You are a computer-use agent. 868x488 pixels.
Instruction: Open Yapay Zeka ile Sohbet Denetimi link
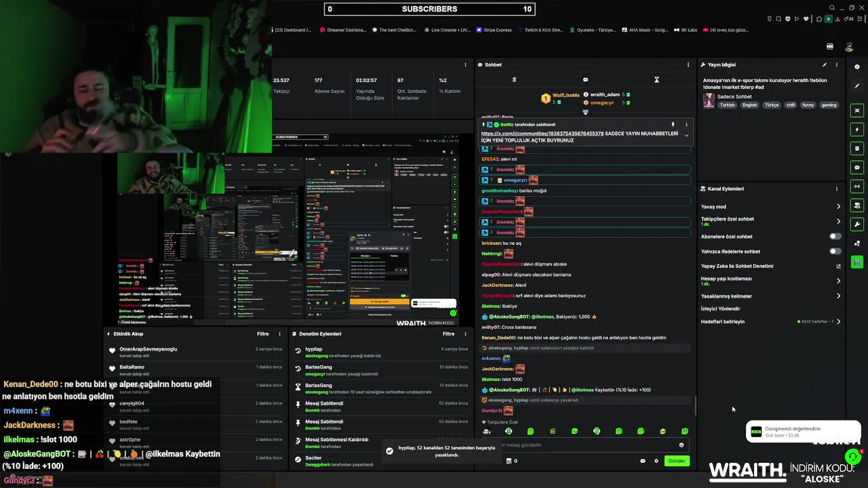coord(737,266)
